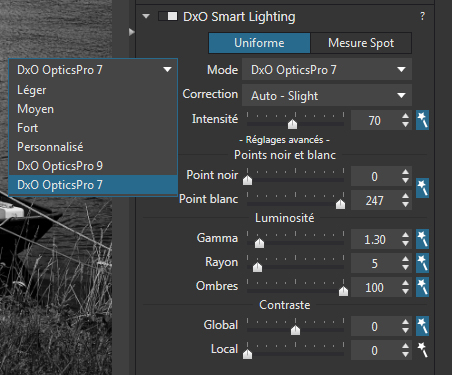Click the Intensité slider handle
Screen dimensions: 452x375
click(x=292, y=124)
